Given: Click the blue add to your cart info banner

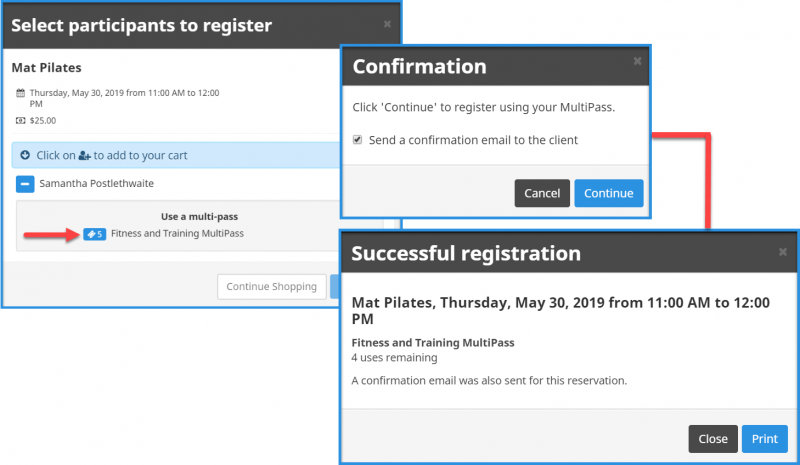Looking at the screenshot, I should [176, 155].
